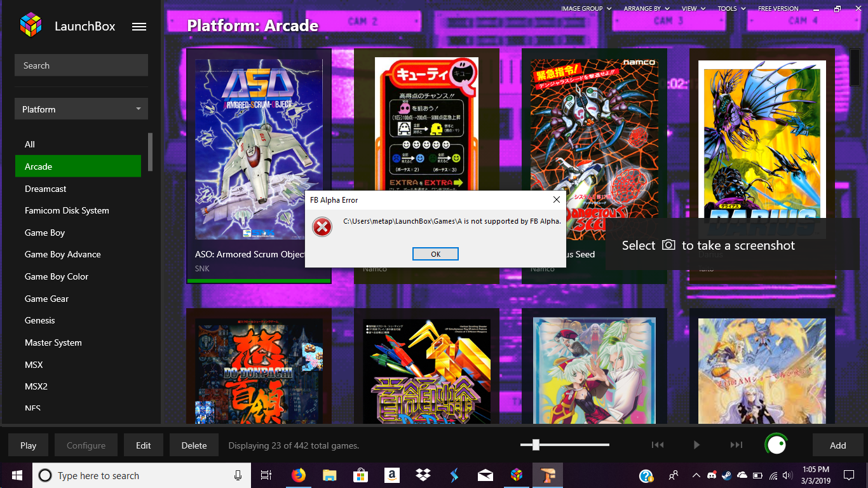Click the red error icon in dialog
The image size is (868, 488).
[322, 226]
